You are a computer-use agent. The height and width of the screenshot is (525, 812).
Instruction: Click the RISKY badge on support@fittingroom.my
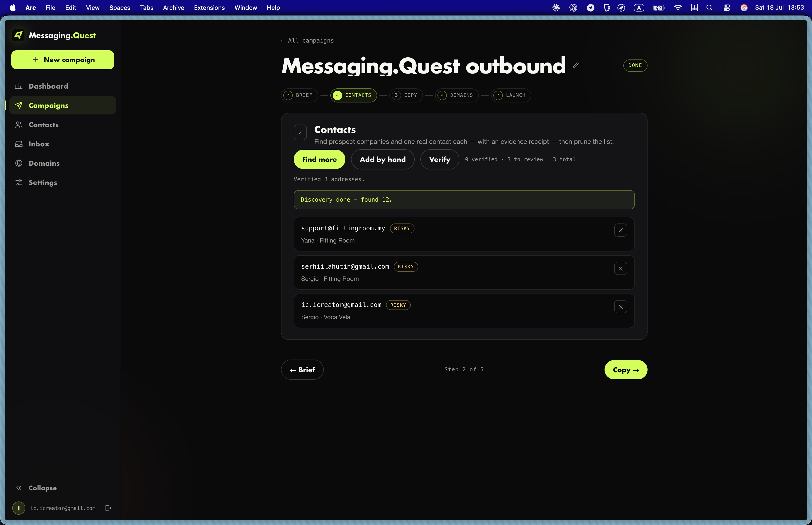tap(402, 228)
